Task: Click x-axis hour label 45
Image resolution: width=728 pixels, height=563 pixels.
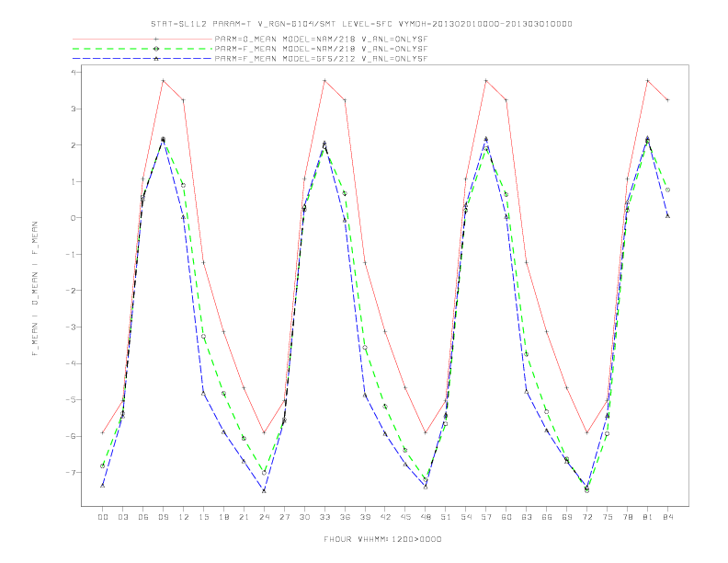Action: [405, 517]
